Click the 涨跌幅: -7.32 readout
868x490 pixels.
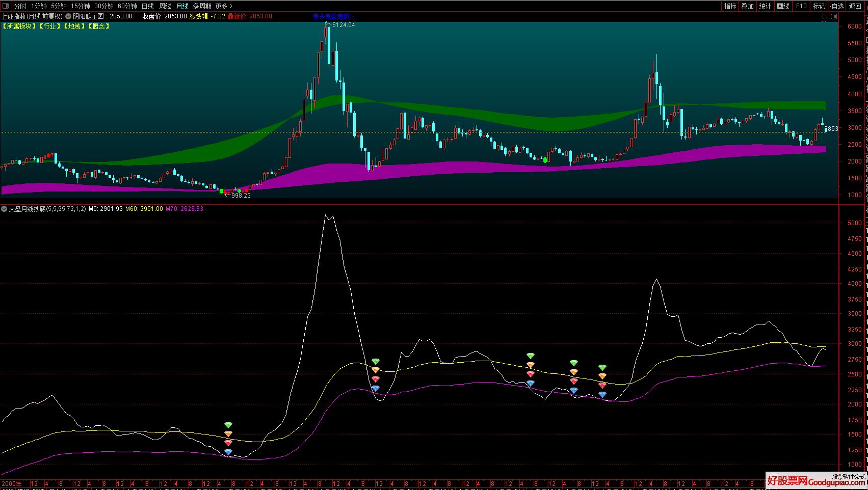coord(207,16)
